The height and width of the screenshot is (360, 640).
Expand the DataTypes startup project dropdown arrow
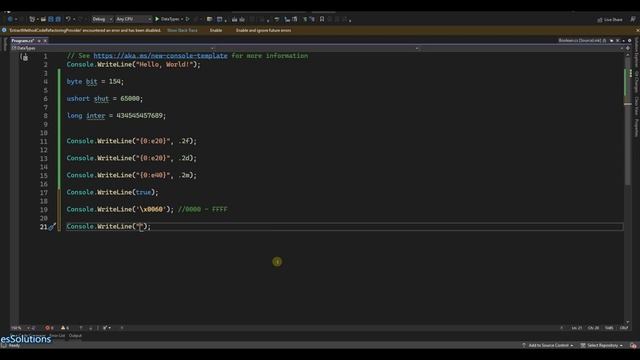[182, 19]
